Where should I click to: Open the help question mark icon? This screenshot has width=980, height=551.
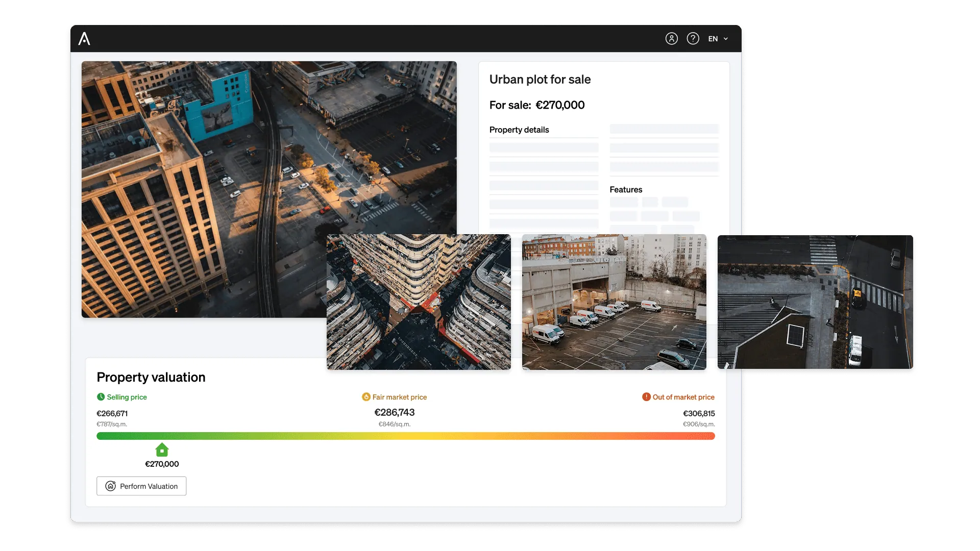(693, 39)
